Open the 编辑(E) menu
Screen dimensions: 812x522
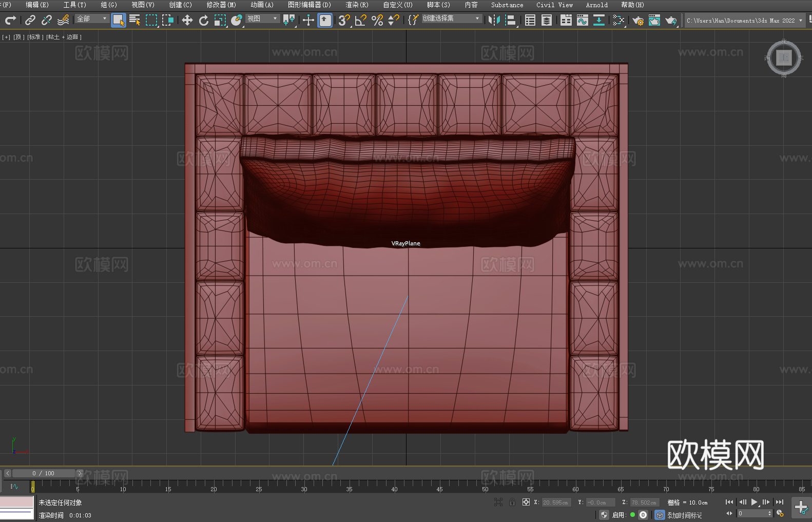pos(37,5)
